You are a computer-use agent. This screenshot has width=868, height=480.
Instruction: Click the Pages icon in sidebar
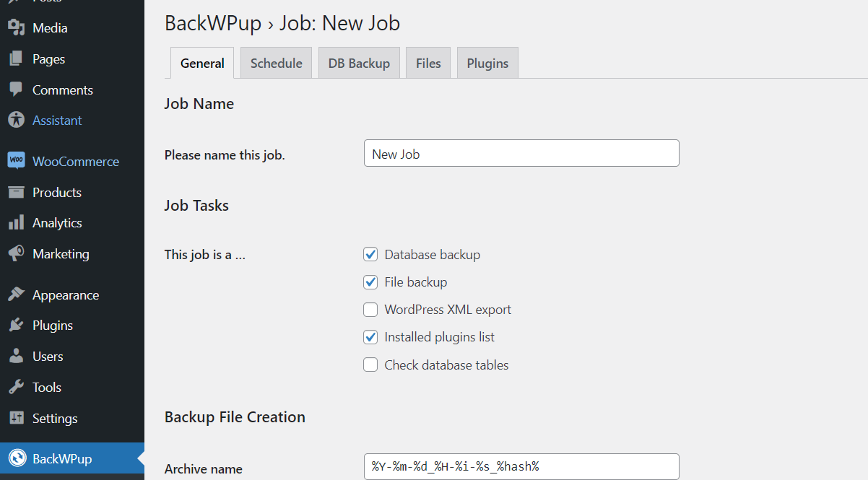16,59
